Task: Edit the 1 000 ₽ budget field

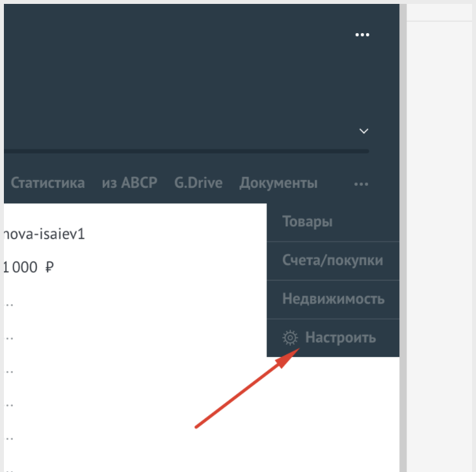Action: tap(22, 267)
